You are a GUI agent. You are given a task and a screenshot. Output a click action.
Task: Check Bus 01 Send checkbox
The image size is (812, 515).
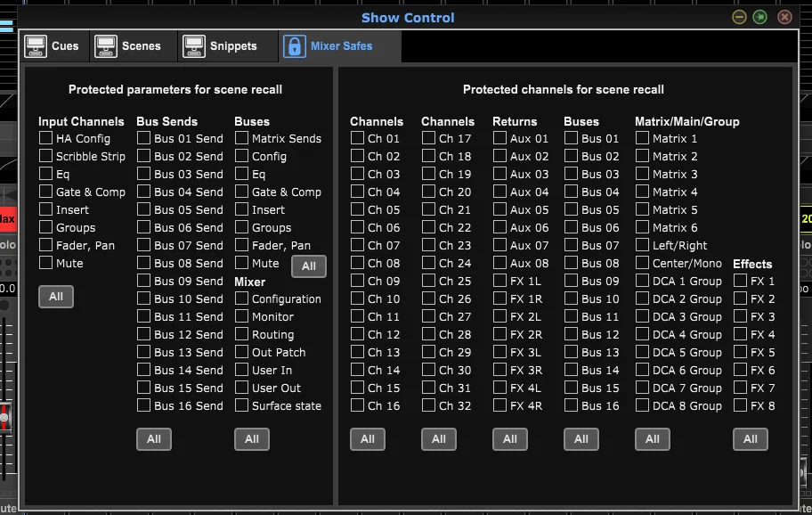(x=143, y=138)
